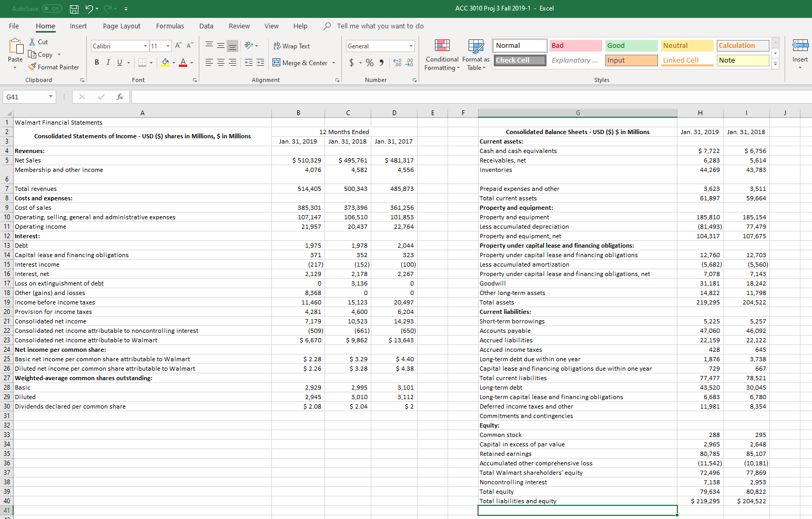
Task: Select column G header
Action: click(577, 113)
